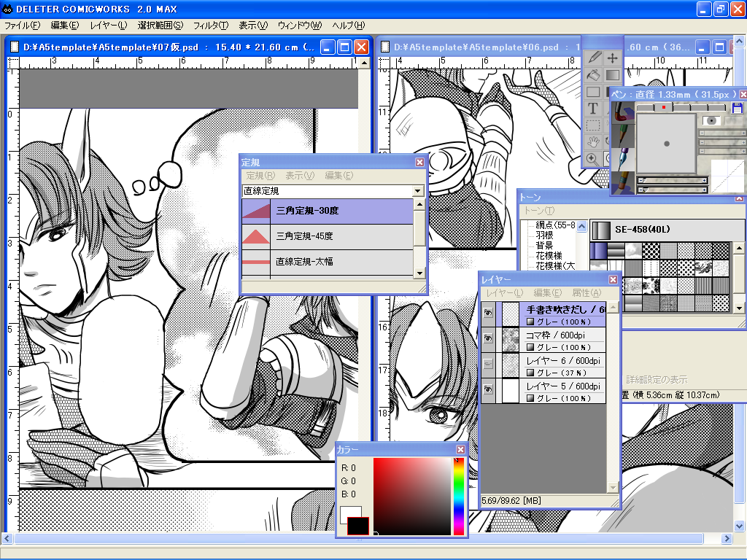The height and width of the screenshot is (560, 747).
Task: Open the 表示(V) main menu
Action: [253, 26]
